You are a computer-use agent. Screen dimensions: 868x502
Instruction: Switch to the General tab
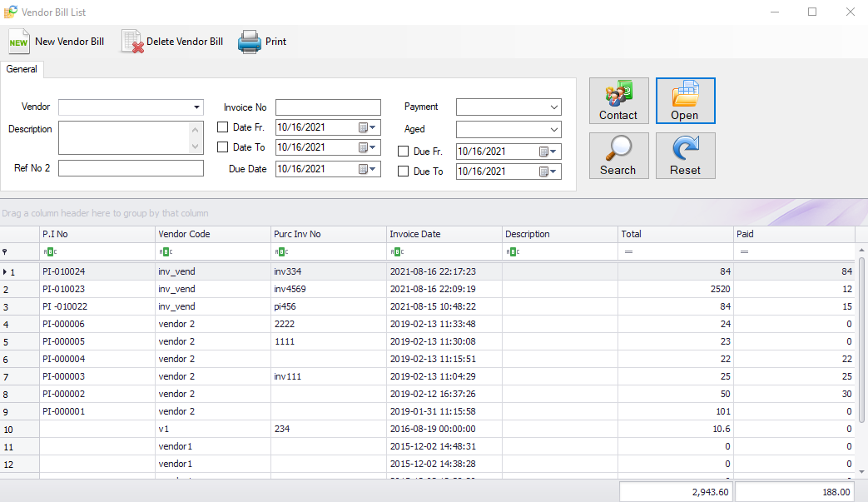click(x=22, y=69)
